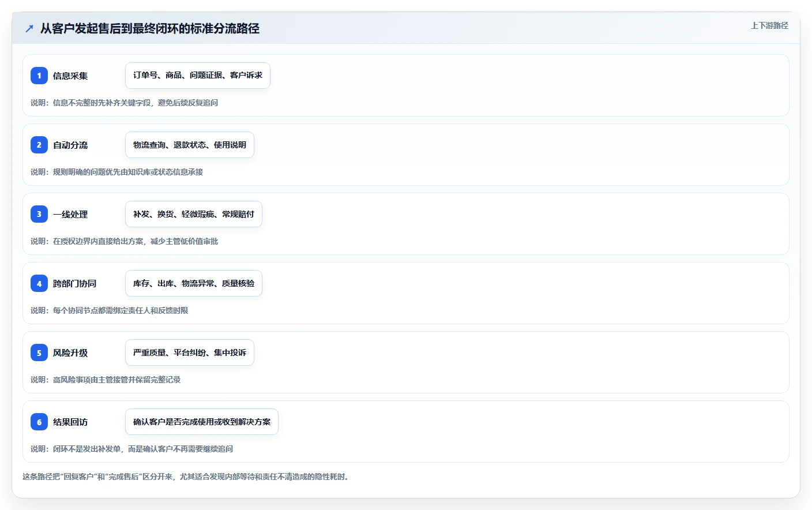Click the 自动分流 step label
The image size is (812, 510).
[x=70, y=145]
